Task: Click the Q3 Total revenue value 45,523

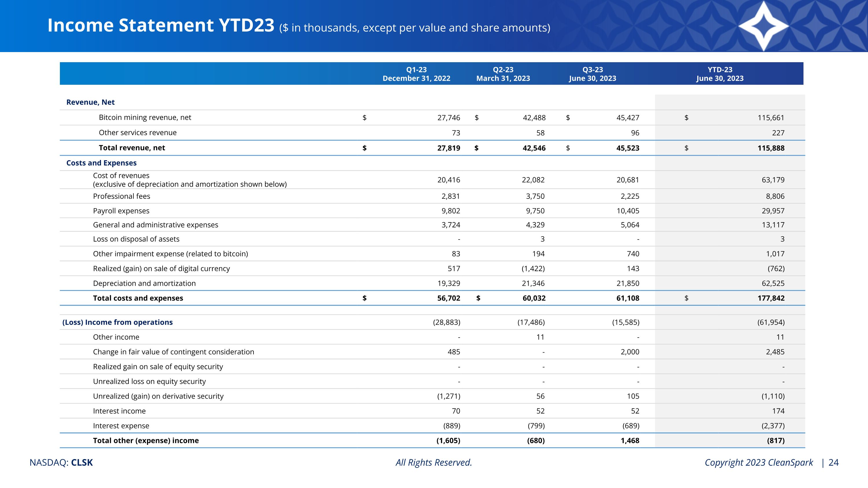Action: coord(628,148)
